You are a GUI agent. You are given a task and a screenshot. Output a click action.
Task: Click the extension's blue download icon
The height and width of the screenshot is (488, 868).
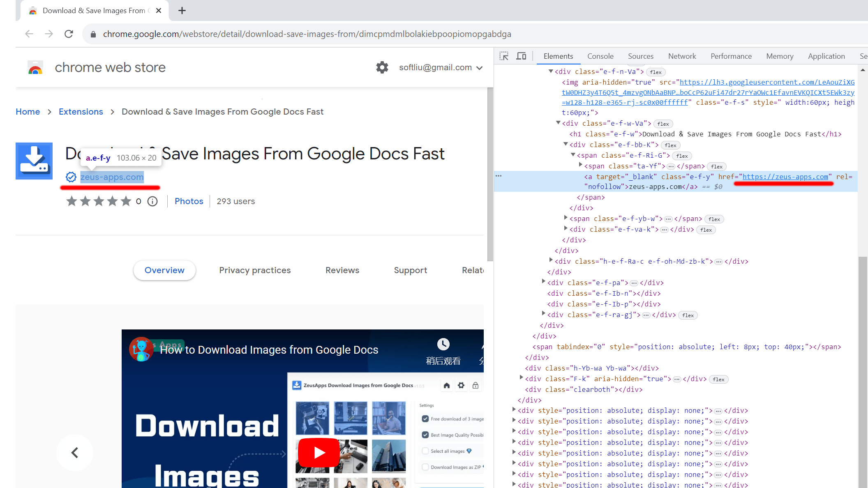tap(34, 161)
